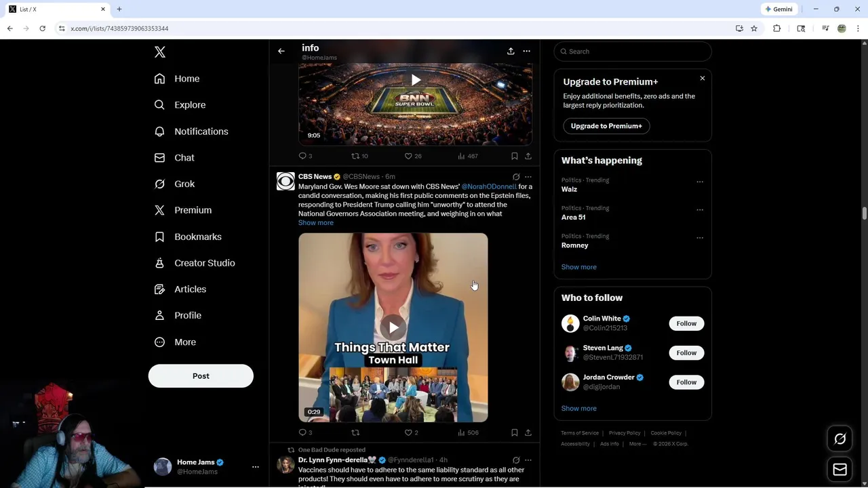
Task: Open Terms of Service link
Action: click(x=580, y=433)
